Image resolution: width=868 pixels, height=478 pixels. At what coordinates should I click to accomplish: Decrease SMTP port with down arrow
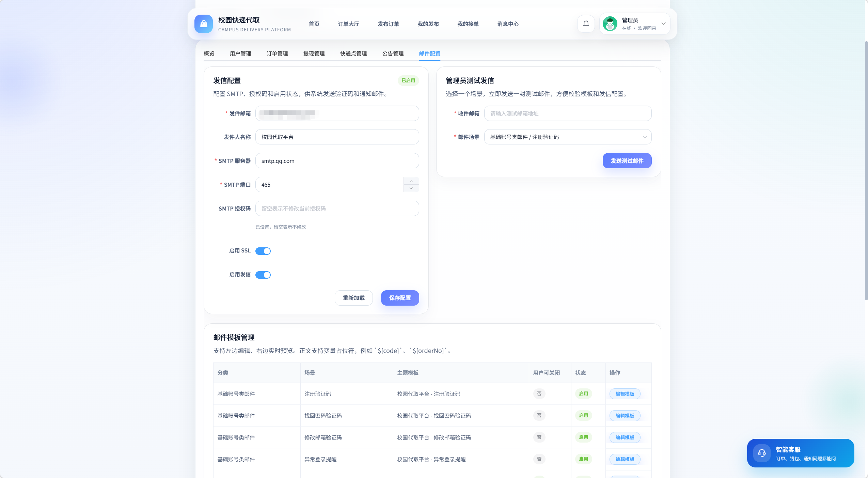coord(411,188)
